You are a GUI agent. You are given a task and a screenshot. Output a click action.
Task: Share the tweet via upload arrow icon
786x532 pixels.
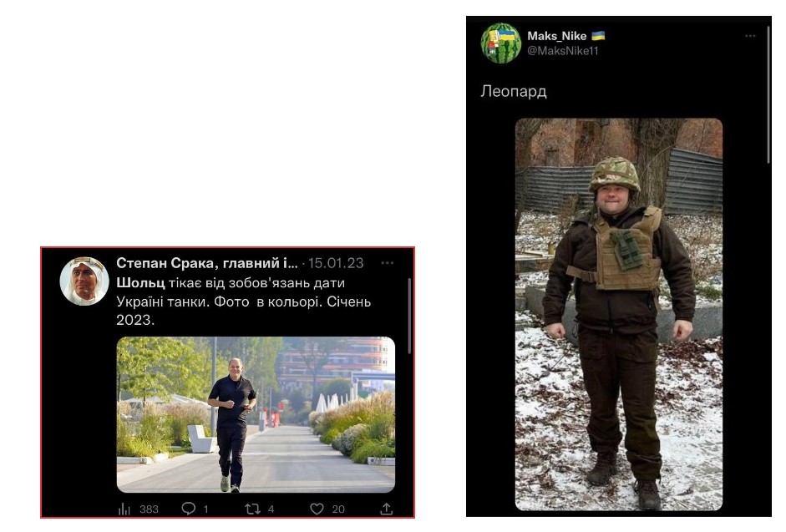pos(386,509)
